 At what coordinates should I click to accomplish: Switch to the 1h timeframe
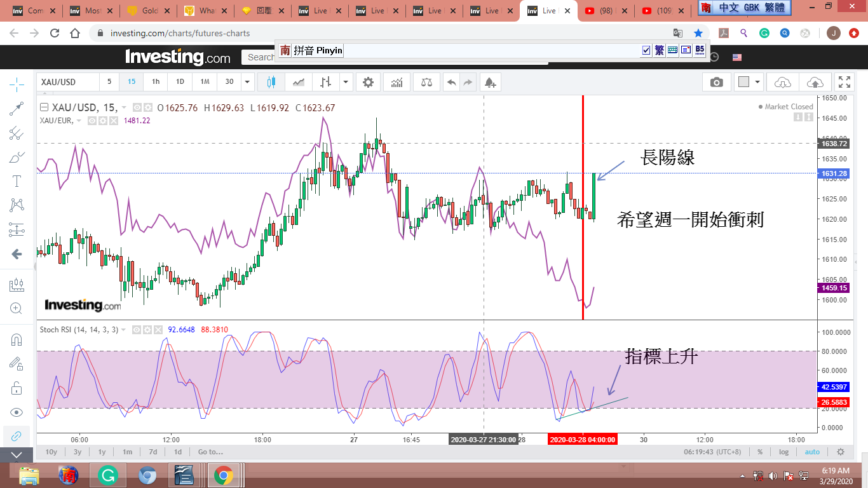[156, 82]
